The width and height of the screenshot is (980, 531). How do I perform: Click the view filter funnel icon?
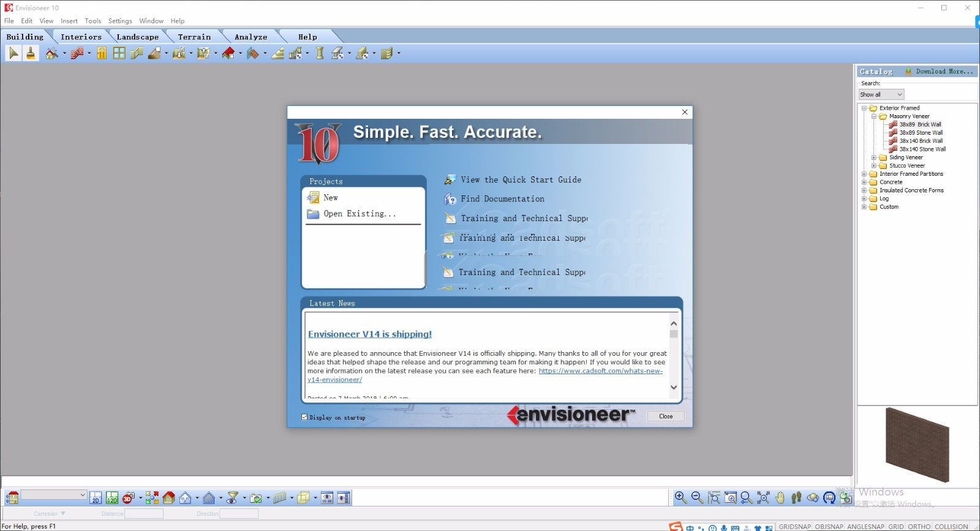(x=233, y=498)
